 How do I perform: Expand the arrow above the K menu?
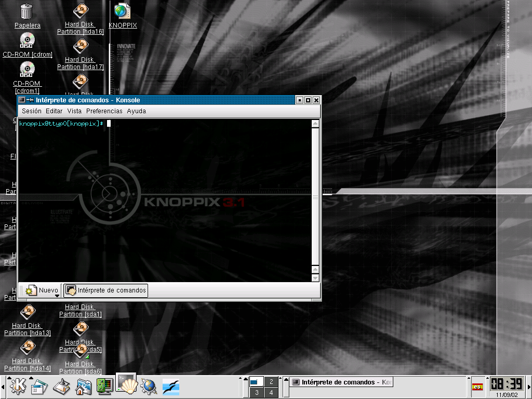(x=9, y=378)
